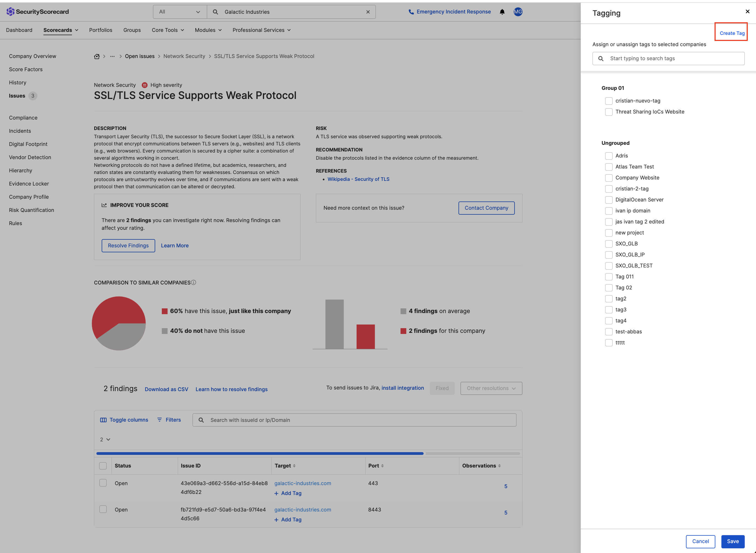The image size is (756, 553).
Task: Open the Dashboard tab
Action: tap(19, 30)
